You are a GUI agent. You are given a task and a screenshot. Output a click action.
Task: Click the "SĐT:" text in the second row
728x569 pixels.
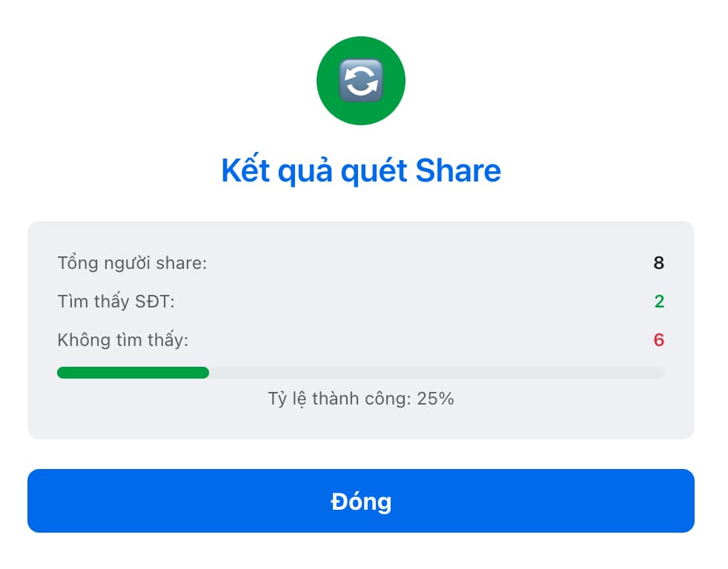pyautogui.click(x=156, y=302)
